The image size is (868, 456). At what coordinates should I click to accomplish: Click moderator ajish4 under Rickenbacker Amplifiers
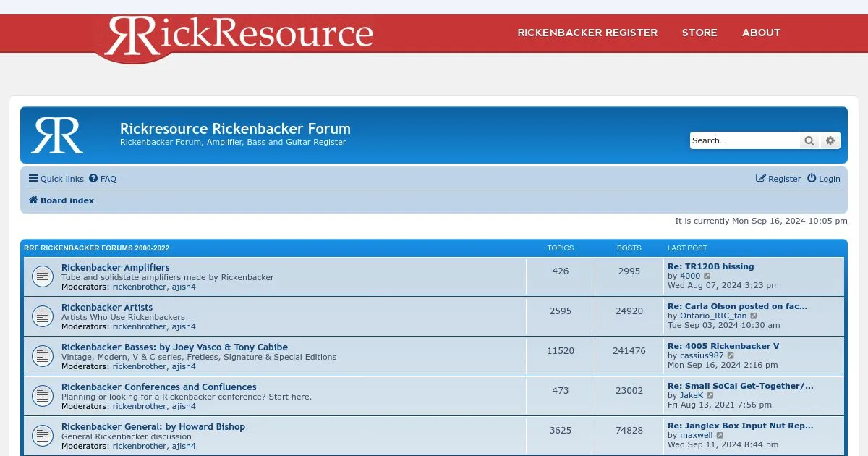click(184, 287)
